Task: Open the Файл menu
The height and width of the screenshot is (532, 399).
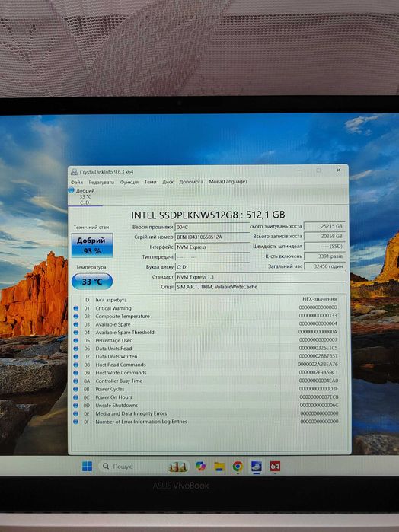Action: tap(77, 182)
